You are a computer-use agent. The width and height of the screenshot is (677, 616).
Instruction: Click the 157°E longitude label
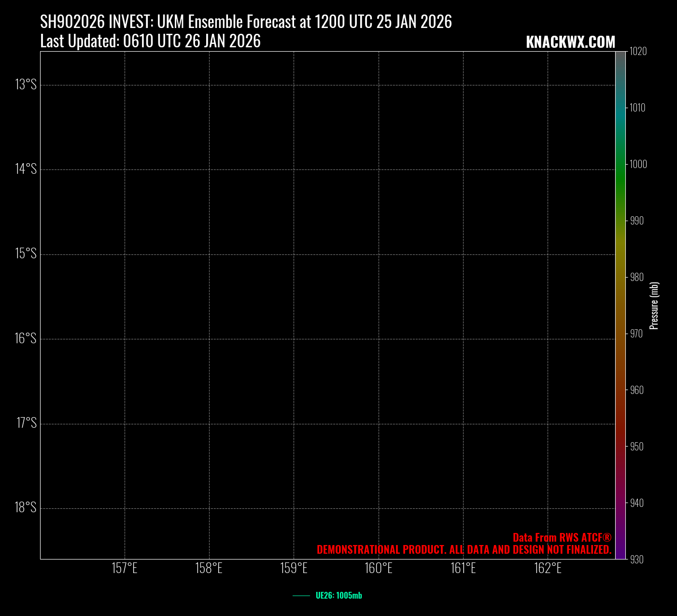coord(125,568)
